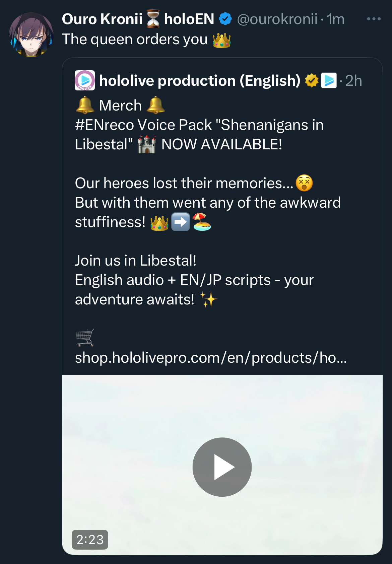Click the hololive production profile logo

coord(84,80)
